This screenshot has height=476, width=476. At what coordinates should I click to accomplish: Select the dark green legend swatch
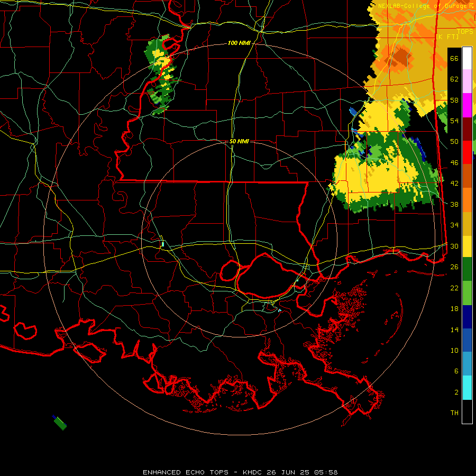click(467, 270)
